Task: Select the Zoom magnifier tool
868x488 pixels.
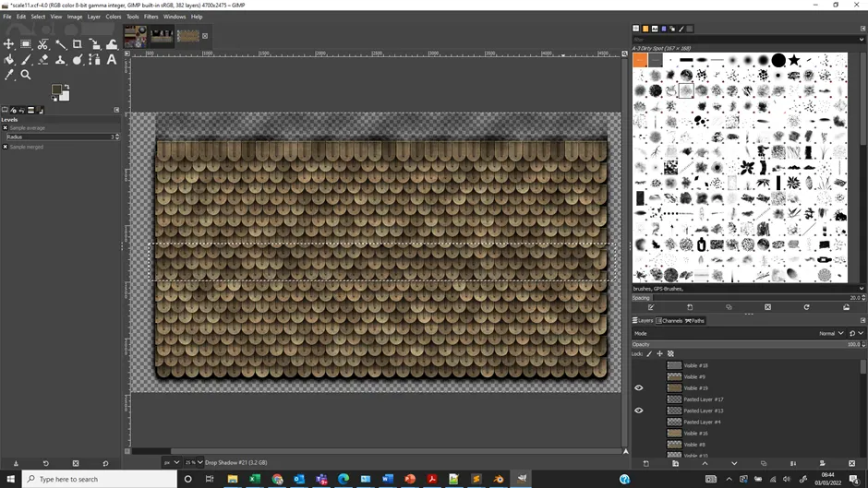Action: click(26, 75)
